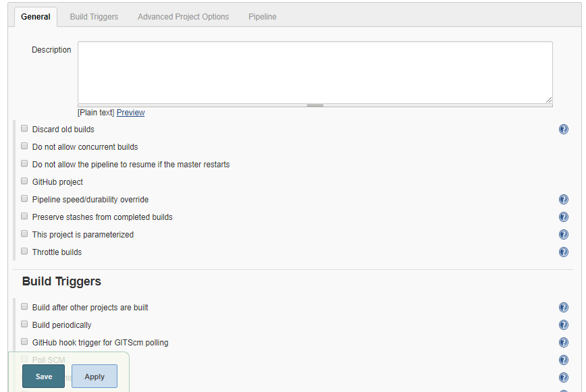This screenshot has height=392, width=586.
Task: Switch to the Build Triggers tab
Action: click(x=94, y=16)
